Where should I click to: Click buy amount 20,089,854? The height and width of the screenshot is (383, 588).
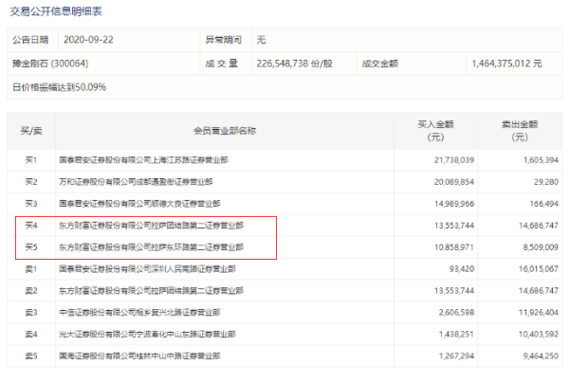(454, 182)
